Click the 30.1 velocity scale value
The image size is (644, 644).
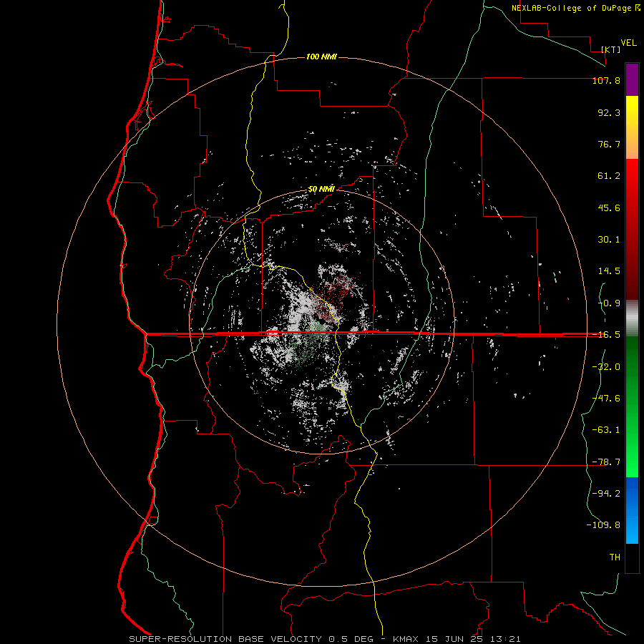pyautogui.click(x=609, y=240)
